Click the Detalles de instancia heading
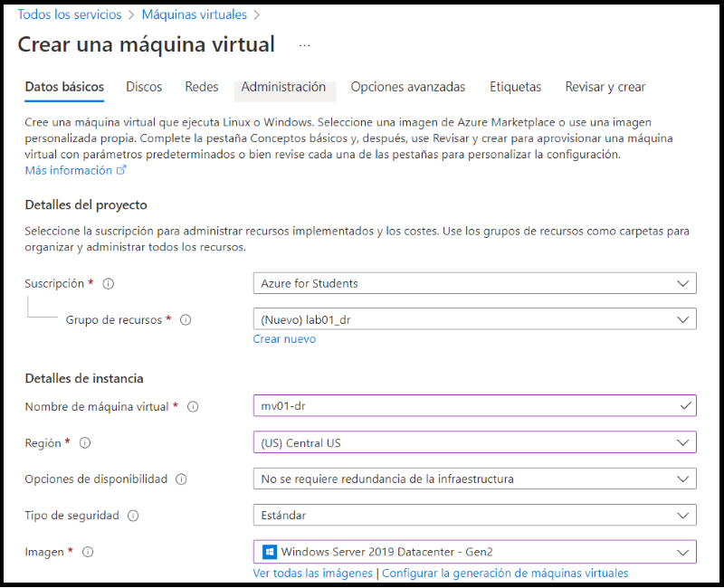 tap(84, 378)
